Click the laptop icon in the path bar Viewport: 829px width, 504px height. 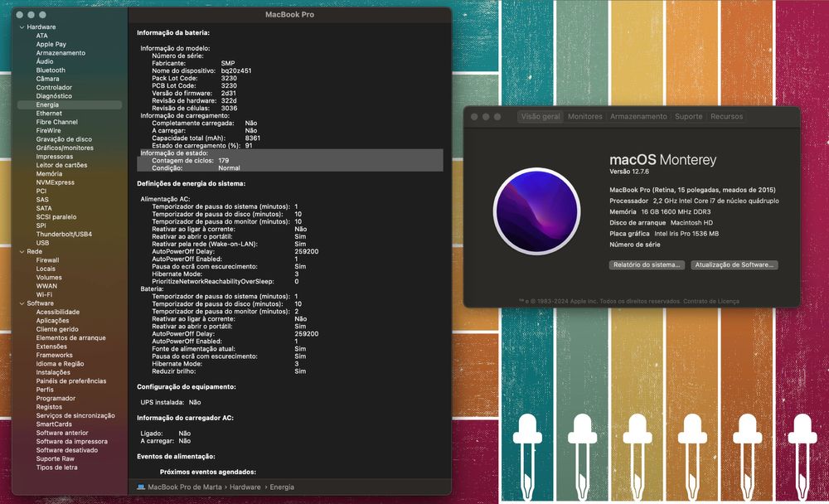(x=141, y=487)
